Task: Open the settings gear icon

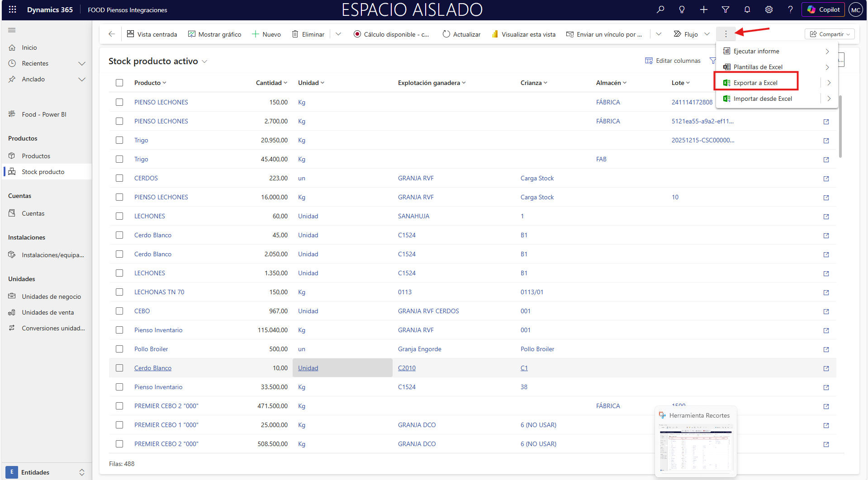Action: click(768, 9)
